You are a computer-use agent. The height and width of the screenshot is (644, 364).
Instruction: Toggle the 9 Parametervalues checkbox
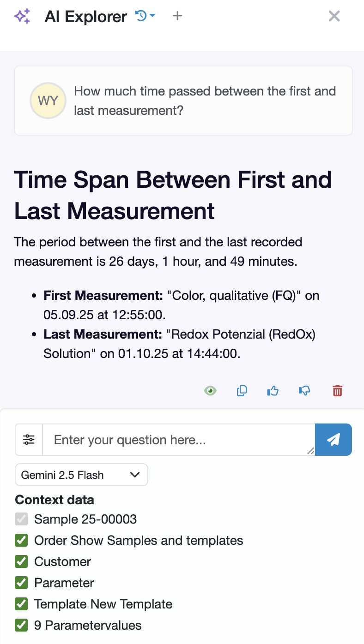pos(21,625)
